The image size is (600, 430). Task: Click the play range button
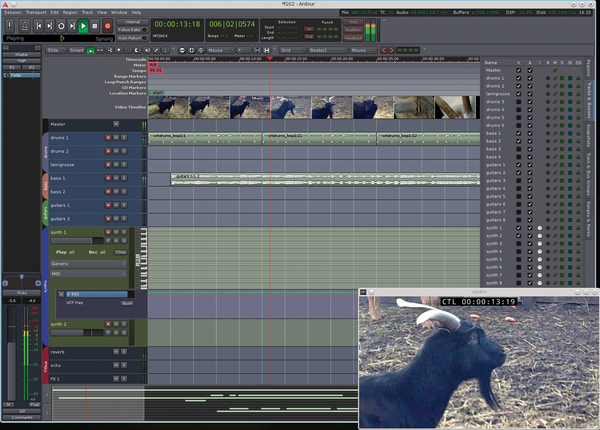(72, 26)
